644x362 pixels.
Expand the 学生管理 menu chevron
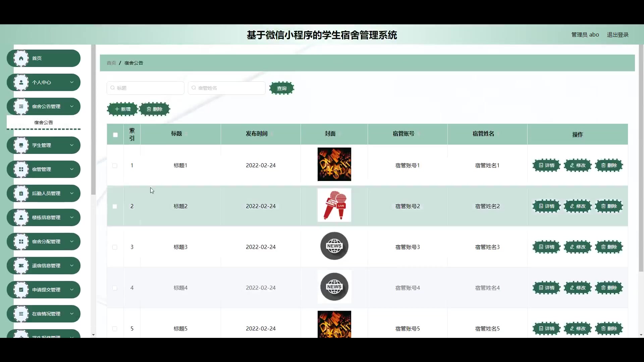pyautogui.click(x=71, y=145)
